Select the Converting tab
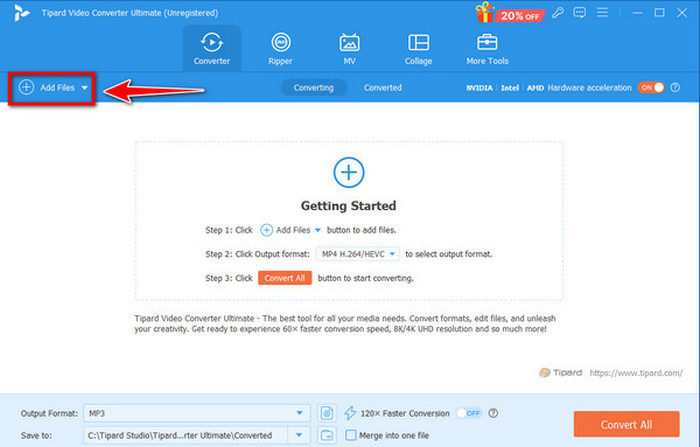The height and width of the screenshot is (447, 700). (313, 88)
